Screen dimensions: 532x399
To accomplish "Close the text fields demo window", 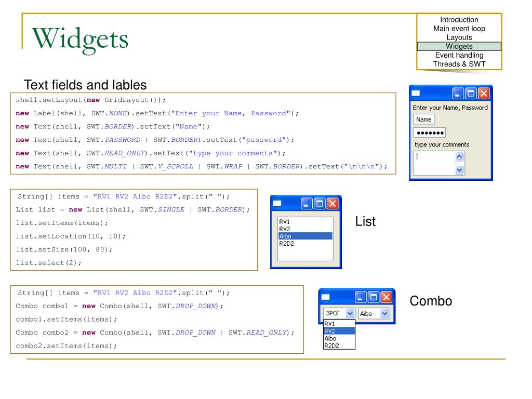I will 484,94.
